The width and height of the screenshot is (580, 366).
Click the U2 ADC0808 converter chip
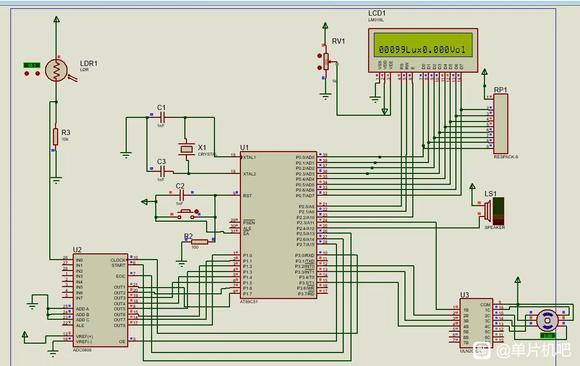[x=100, y=300]
